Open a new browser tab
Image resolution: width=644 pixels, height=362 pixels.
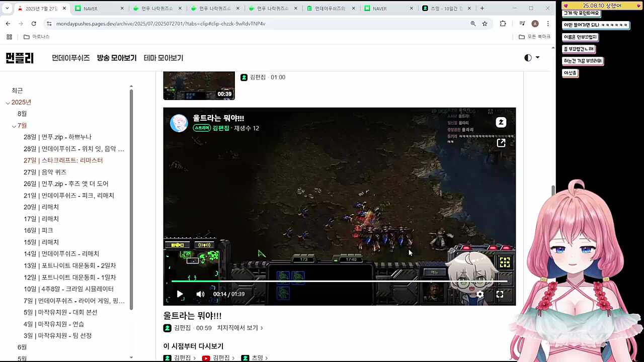point(482,9)
